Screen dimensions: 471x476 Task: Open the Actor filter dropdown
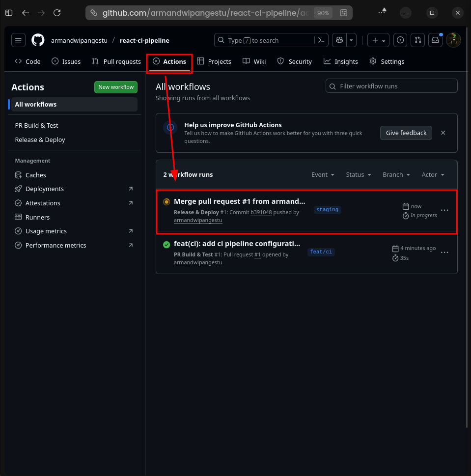click(433, 175)
